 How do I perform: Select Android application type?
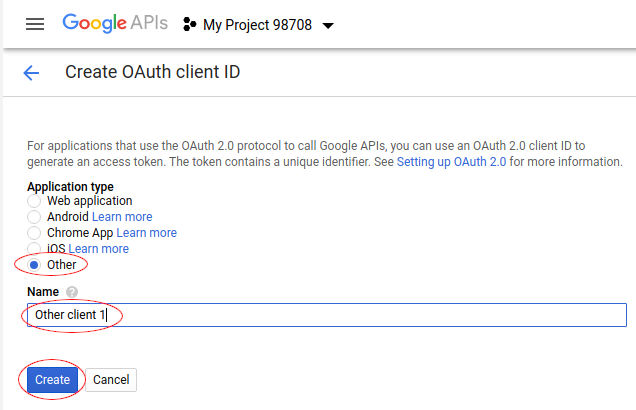[x=34, y=217]
